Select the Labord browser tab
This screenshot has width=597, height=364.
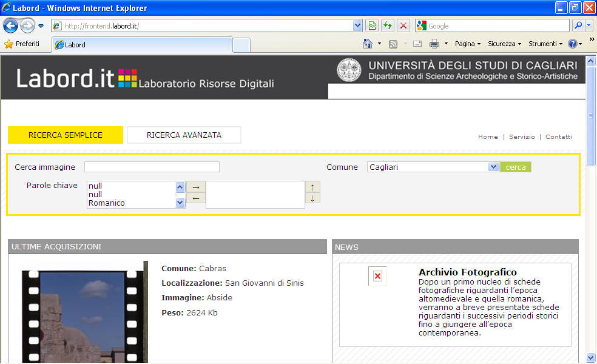point(141,44)
